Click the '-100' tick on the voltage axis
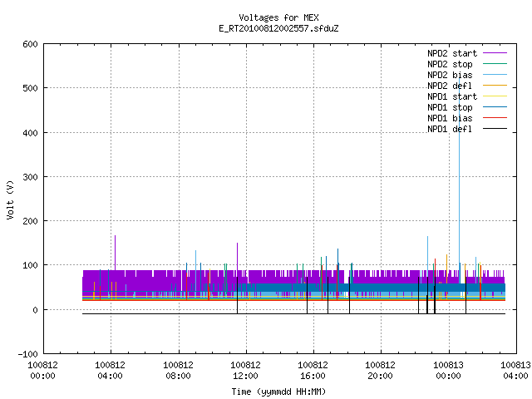532x399 pixels. coord(27,354)
